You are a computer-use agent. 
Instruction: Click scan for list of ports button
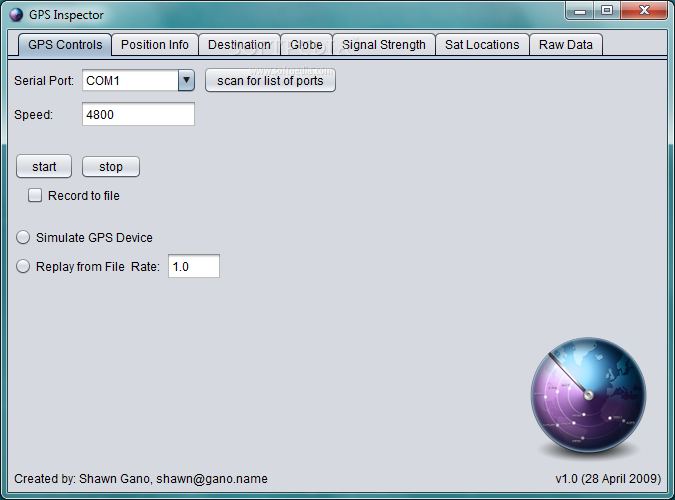point(270,81)
